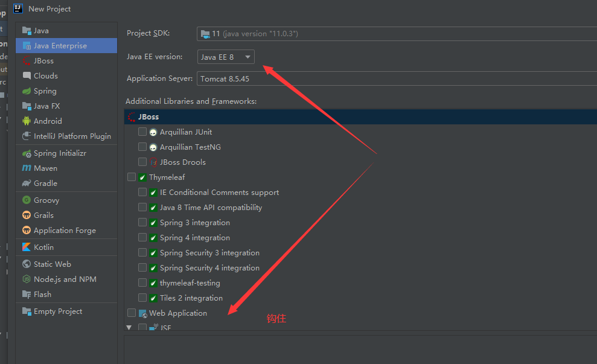Click the Spring 4 integration label
Screen dimensions: 597x364
195,238
